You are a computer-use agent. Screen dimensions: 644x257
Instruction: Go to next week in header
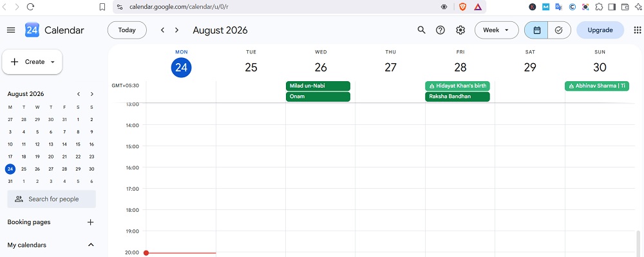[176, 30]
